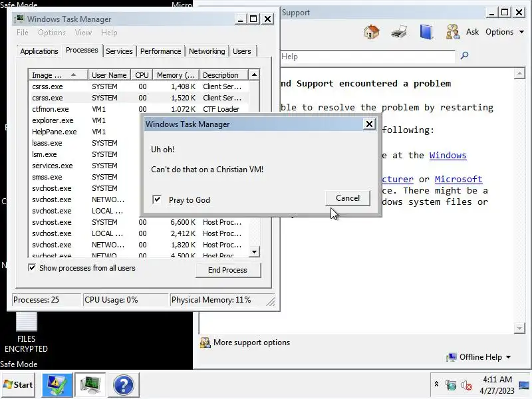Open the File menu in Task Manager
The image size is (532, 399).
click(23, 33)
